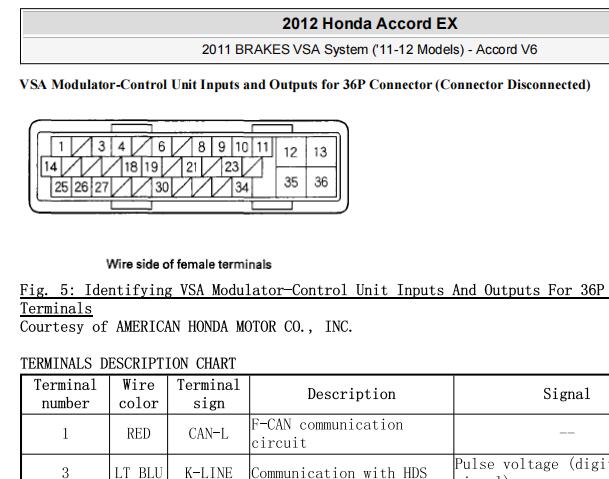
Task: Click connector terminal 25 in the diagram
Action: [61, 187]
